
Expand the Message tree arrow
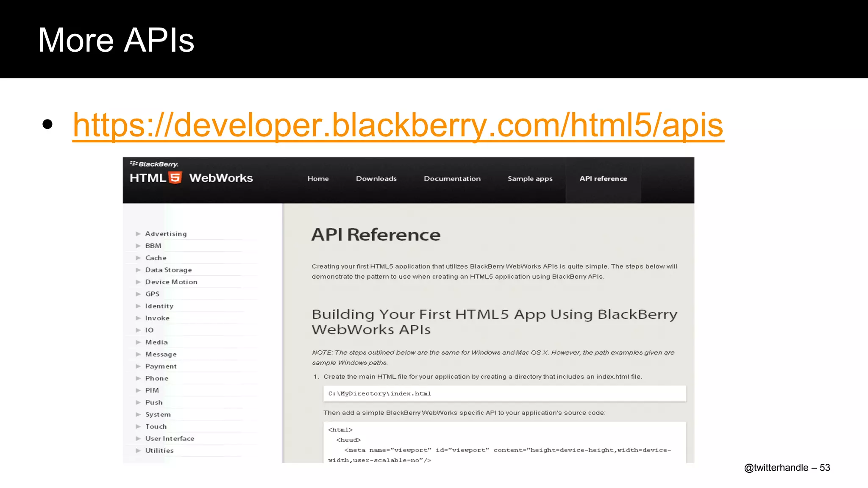138,354
